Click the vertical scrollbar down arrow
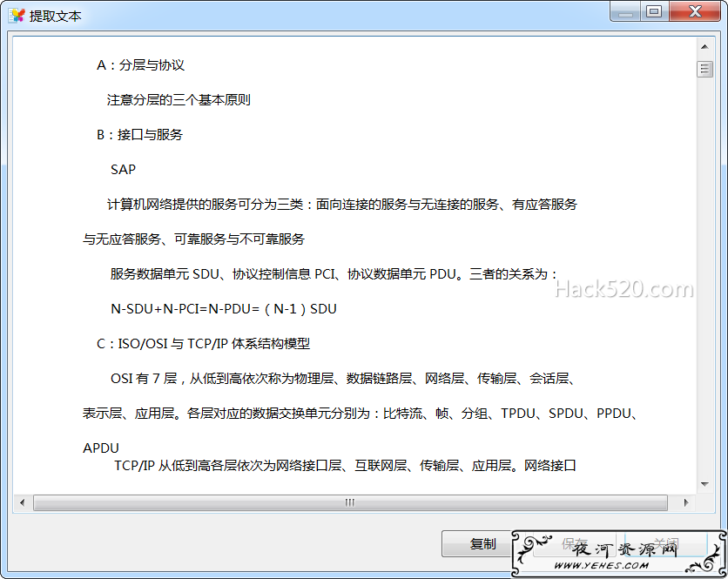Viewport: 728px width, 579px height. (x=704, y=484)
